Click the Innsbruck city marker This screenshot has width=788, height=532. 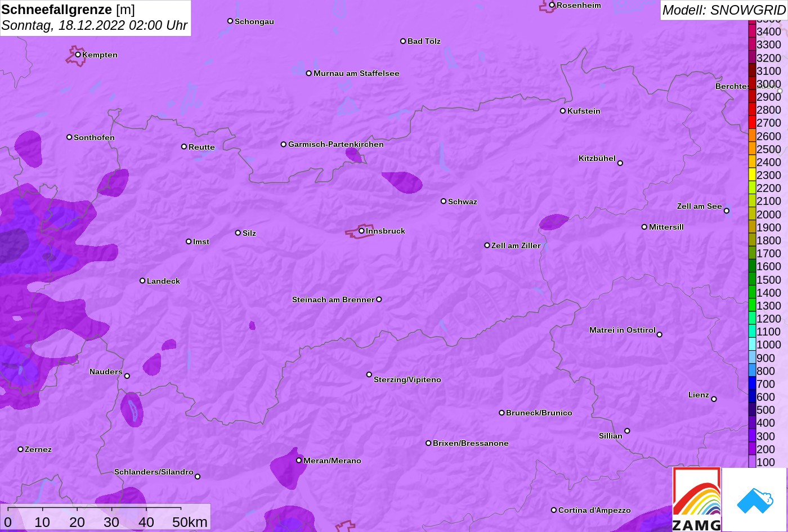361,231
